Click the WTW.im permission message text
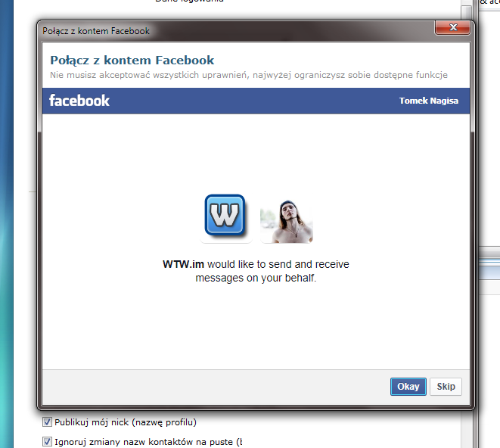 click(256, 271)
